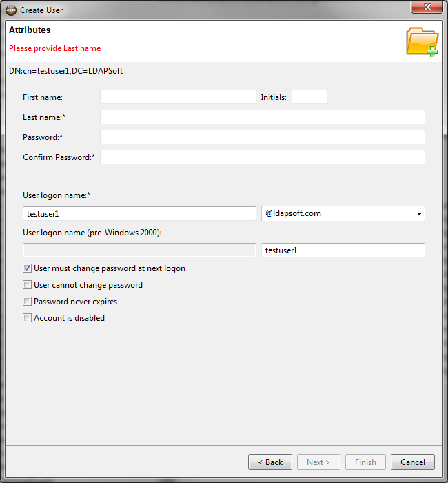The image size is (448, 483).
Task: Click the folder with plus icon
Action: (422, 42)
